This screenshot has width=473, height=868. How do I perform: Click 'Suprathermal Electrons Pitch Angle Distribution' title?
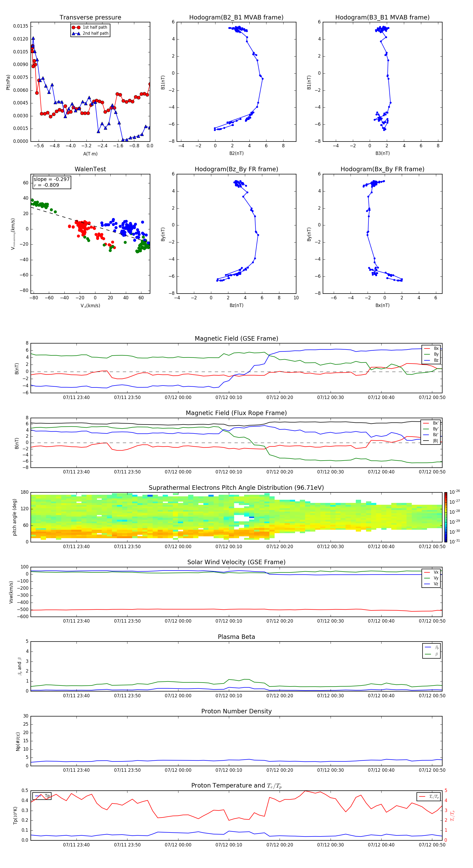(x=236, y=488)
